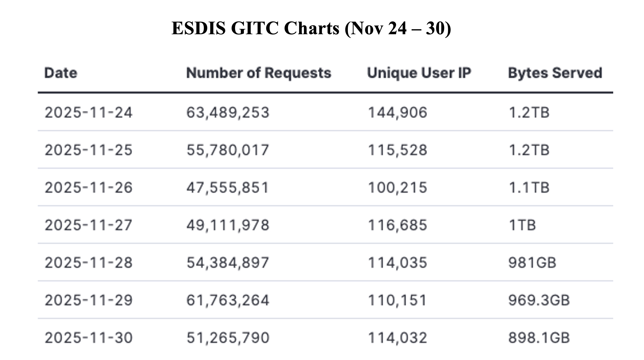Screen dimensions: 644x360
Task: Click the Number of Requests column header
Action: coord(259,73)
